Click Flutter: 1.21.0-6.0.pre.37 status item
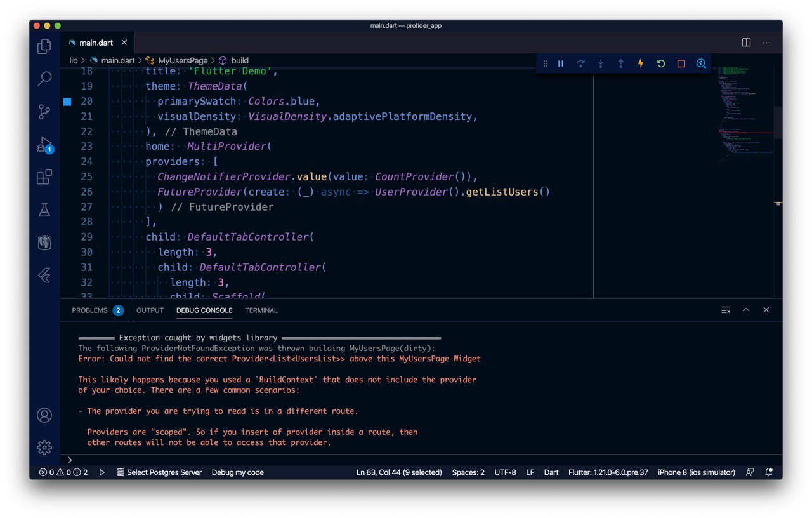 [x=608, y=472]
